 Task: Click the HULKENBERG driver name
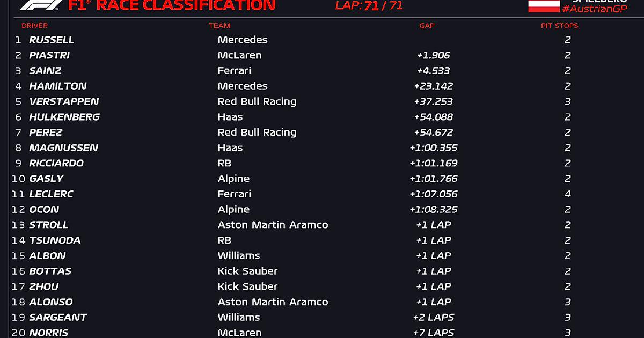(x=64, y=117)
